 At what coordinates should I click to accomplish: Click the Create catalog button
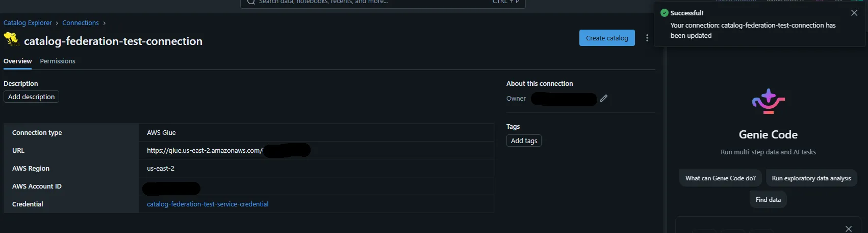tap(607, 38)
